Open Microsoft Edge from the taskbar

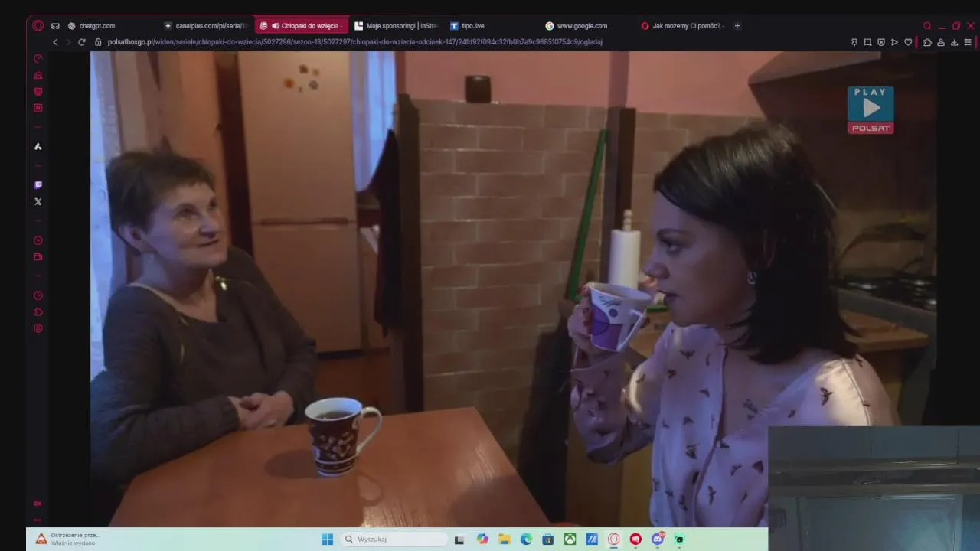pos(526,540)
